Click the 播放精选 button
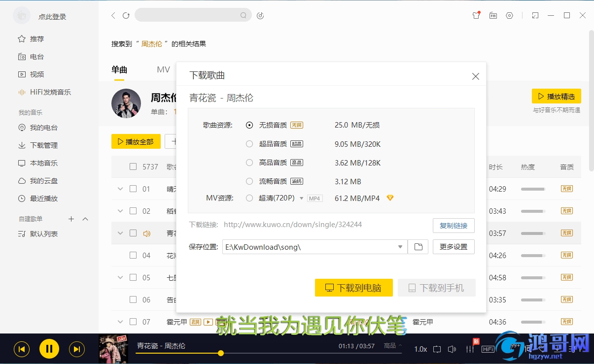The image size is (594, 364). (557, 96)
